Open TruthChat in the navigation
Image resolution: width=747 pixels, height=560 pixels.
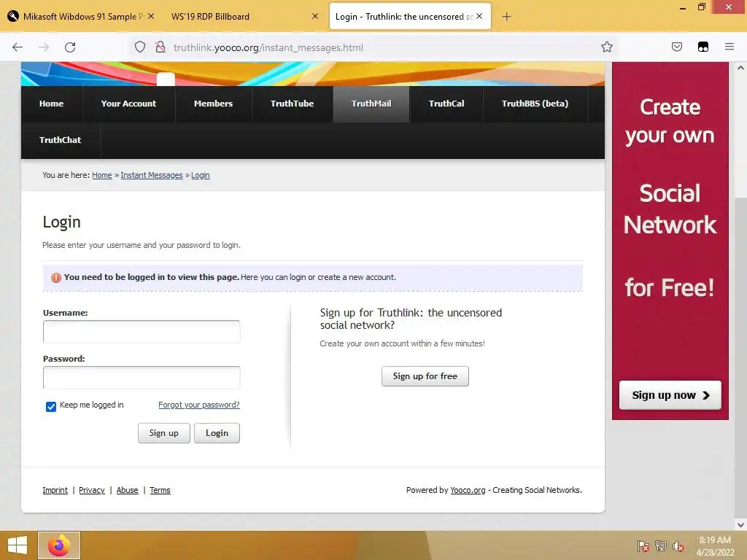tap(61, 141)
